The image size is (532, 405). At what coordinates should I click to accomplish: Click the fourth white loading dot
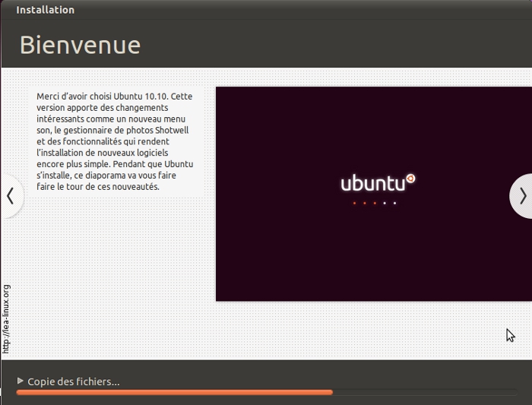coord(385,203)
